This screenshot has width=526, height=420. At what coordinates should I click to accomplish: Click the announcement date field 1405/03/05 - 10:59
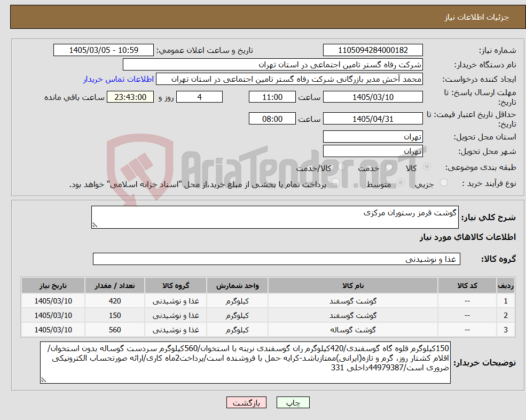point(103,50)
